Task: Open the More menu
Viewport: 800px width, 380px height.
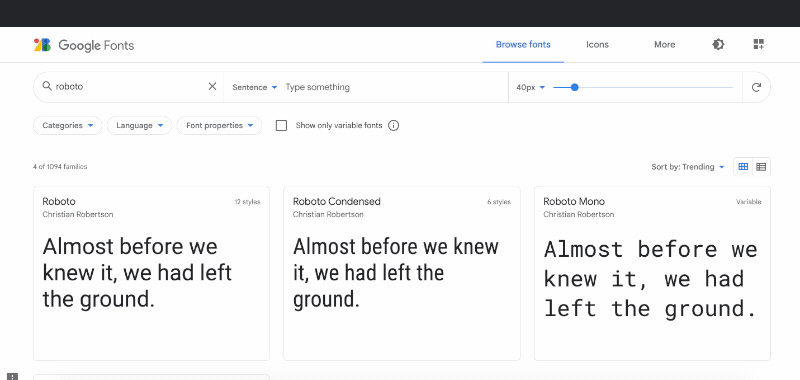Action: [x=664, y=44]
